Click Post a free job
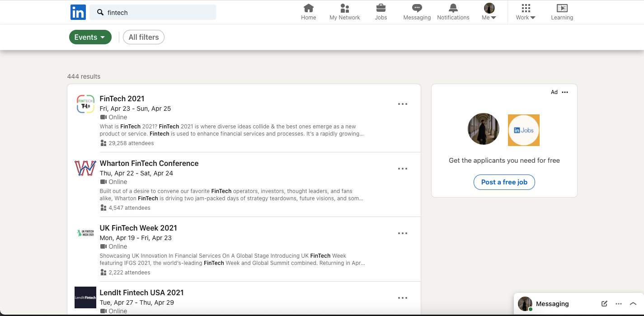The image size is (644, 316). (504, 182)
